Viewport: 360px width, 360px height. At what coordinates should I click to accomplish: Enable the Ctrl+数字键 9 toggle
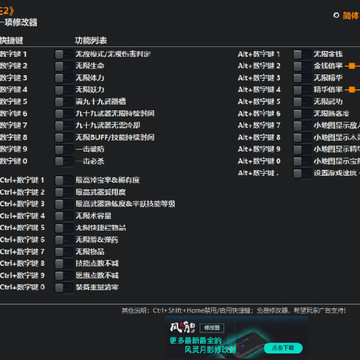click(x=64, y=275)
